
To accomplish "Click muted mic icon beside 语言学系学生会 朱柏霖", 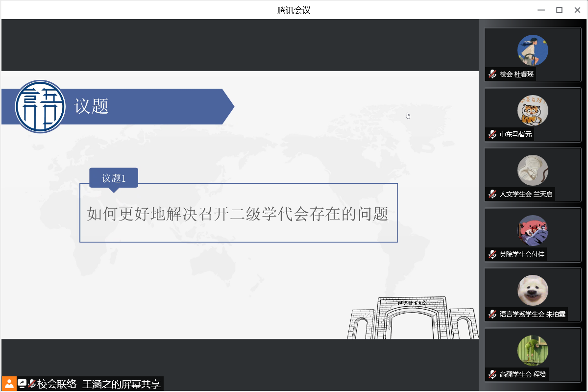I will (492, 314).
